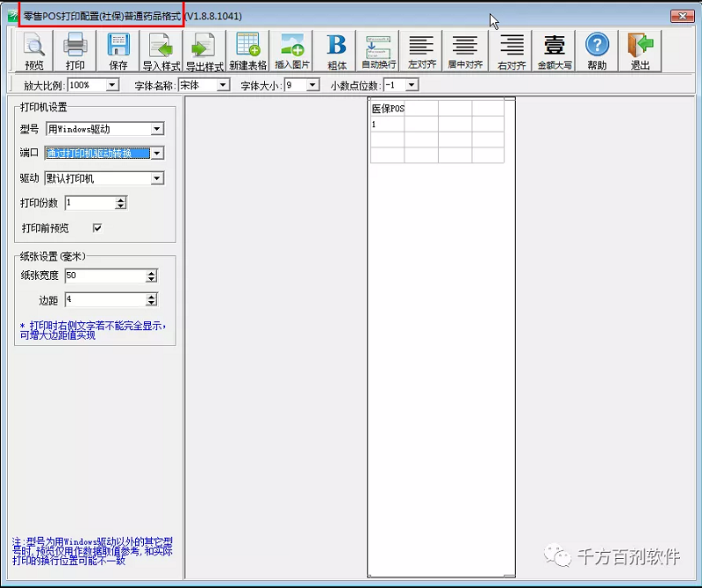Increase 纸张宽度 paper width with up arrow
This screenshot has width=702, height=588.
[x=151, y=273]
